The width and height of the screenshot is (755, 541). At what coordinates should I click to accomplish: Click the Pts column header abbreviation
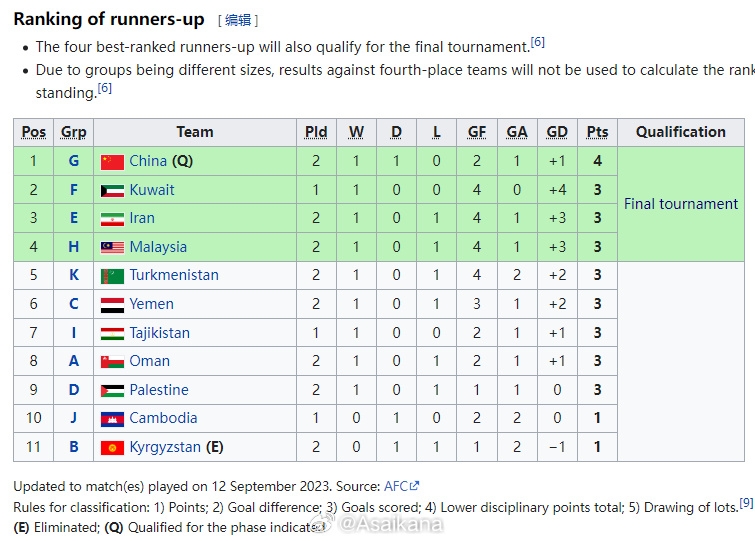pos(597,132)
